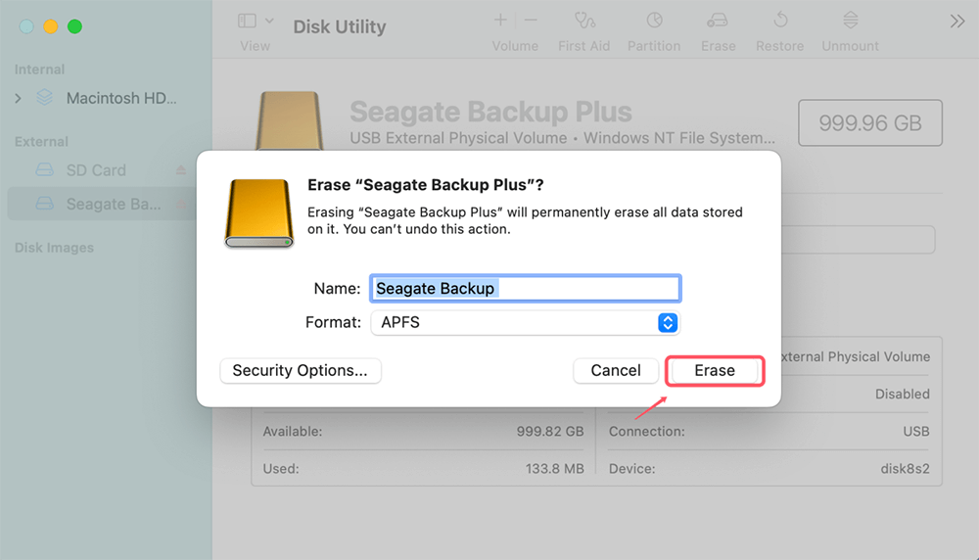Open the Format dropdown showing APFS

[525, 322]
